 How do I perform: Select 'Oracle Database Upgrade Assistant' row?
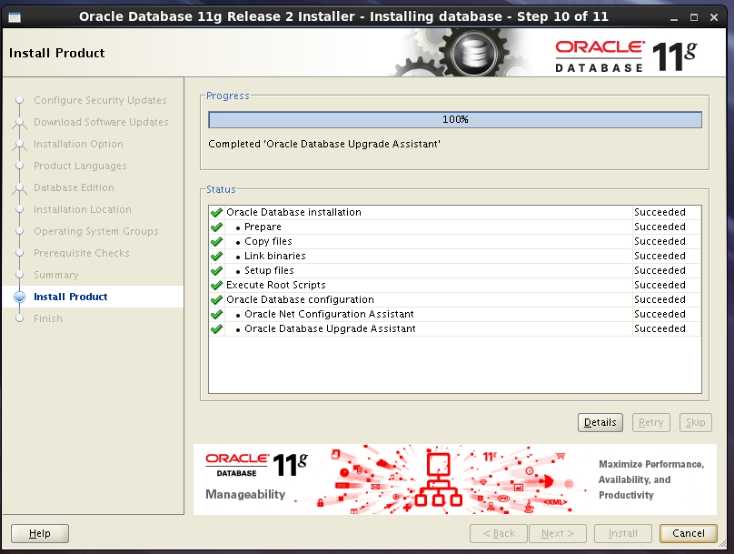click(455, 329)
